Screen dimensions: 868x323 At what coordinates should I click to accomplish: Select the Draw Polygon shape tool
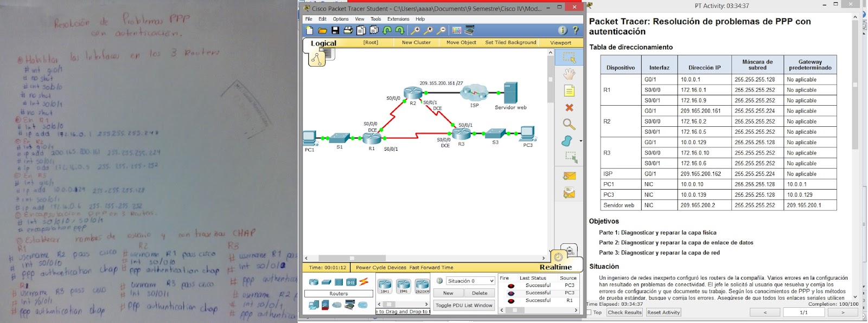(x=567, y=141)
